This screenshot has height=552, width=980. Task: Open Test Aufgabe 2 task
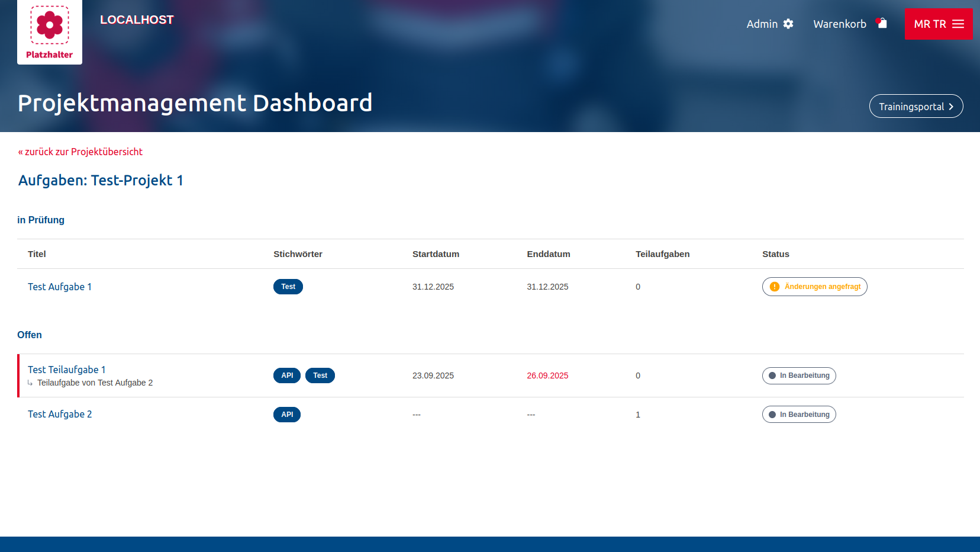60,414
